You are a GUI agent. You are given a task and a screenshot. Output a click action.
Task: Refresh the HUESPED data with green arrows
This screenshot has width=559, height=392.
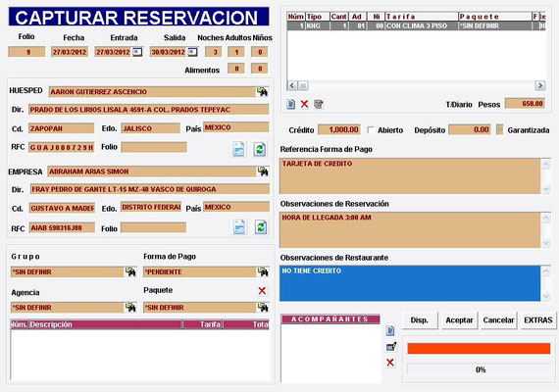260,149
